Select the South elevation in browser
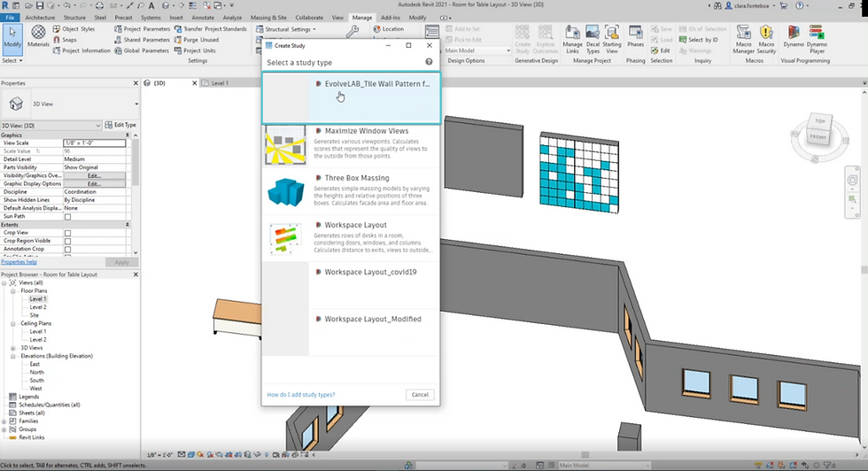The height and width of the screenshot is (471, 868). pyautogui.click(x=36, y=380)
